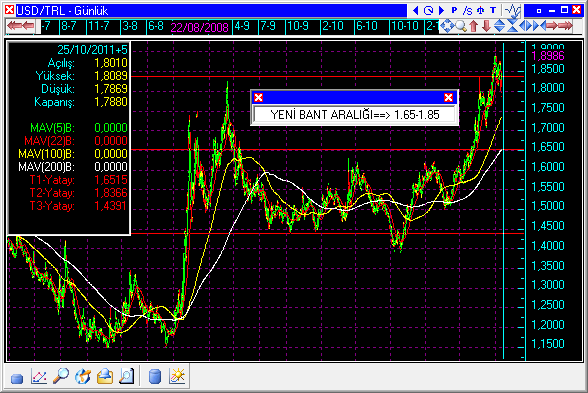
Task: Click the chart with sun icon
Action: point(177,376)
